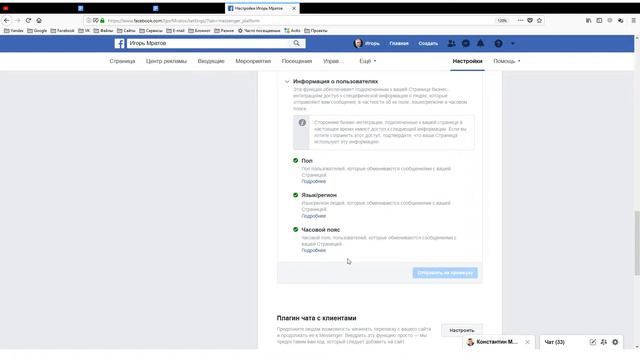Open Игорь profile link

tap(367, 43)
